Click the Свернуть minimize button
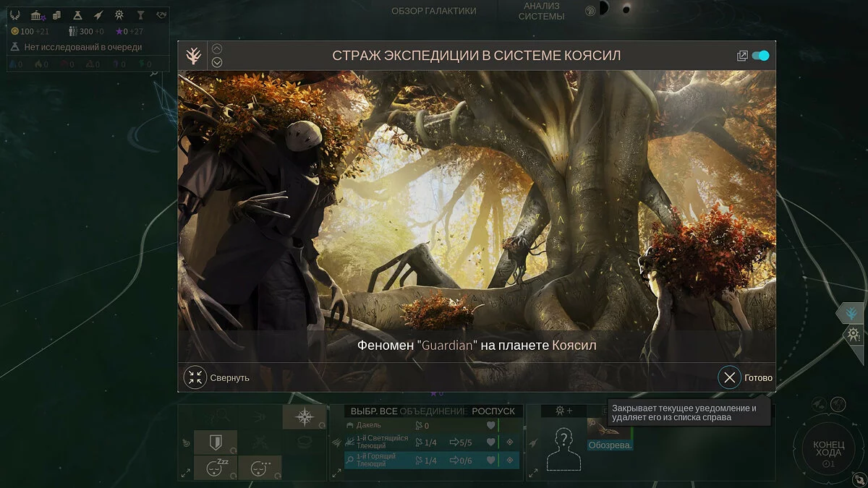Image resolution: width=868 pixels, height=488 pixels. pos(216,377)
